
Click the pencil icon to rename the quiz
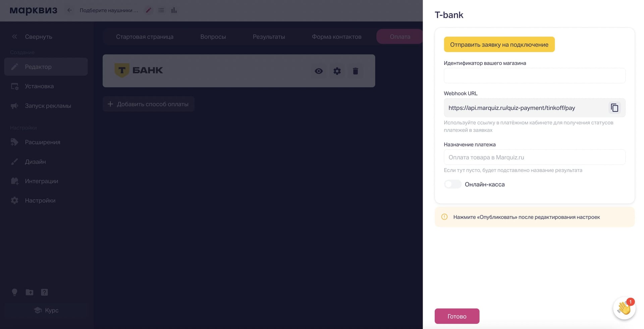pos(149,10)
